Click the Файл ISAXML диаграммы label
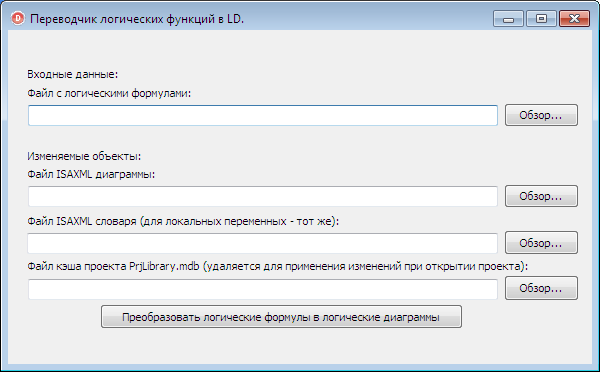 click(91, 174)
